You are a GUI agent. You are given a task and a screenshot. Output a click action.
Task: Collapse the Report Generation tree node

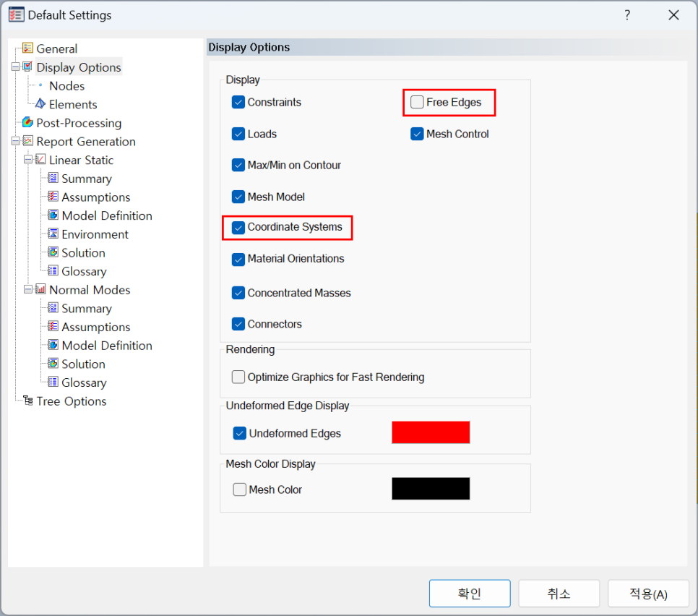15,142
